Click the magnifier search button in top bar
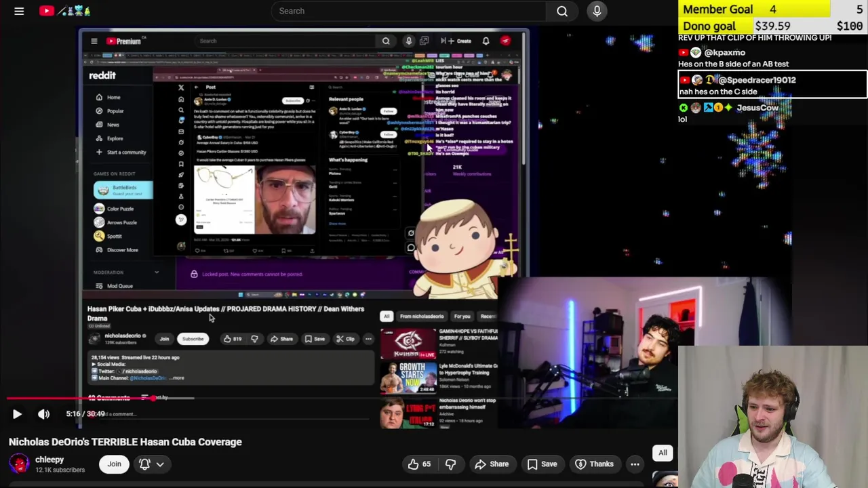The height and width of the screenshot is (488, 868). click(562, 11)
